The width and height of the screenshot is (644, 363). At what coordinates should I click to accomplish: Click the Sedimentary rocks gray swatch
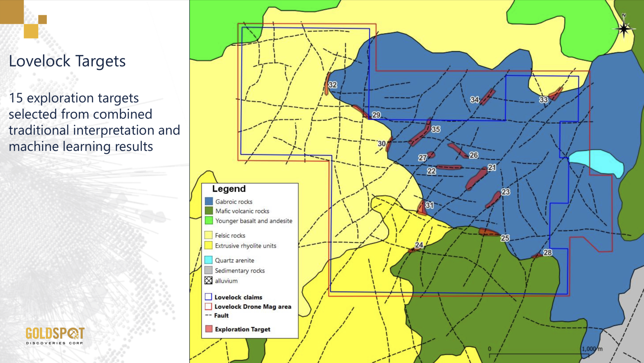point(208,270)
